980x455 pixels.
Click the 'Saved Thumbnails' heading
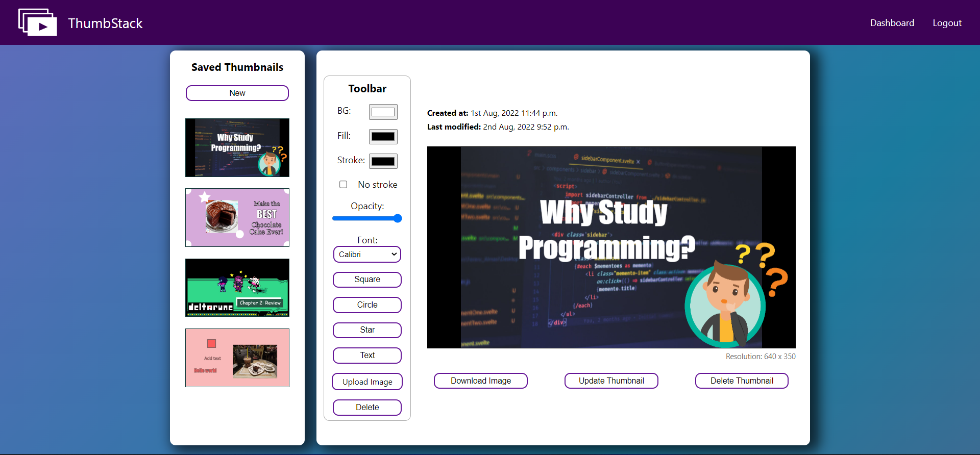coord(237,67)
